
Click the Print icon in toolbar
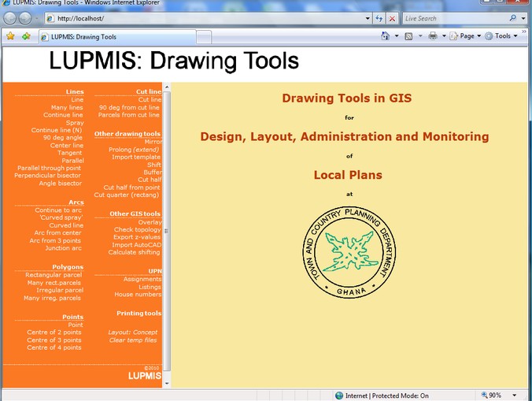(432, 36)
